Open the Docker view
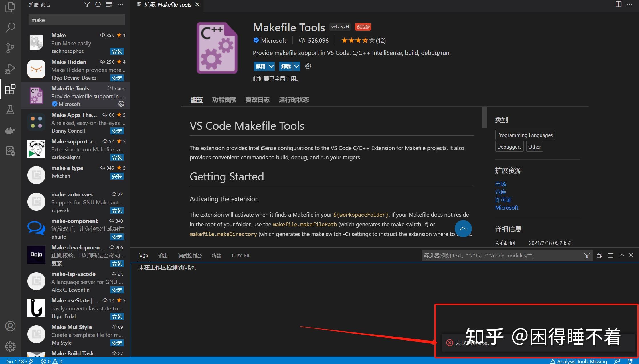This screenshot has height=364, width=639. click(10, 130)
